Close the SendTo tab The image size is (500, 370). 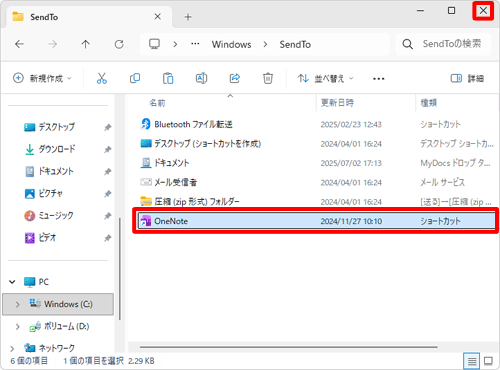pyautogui.click(x=158, y=17)
